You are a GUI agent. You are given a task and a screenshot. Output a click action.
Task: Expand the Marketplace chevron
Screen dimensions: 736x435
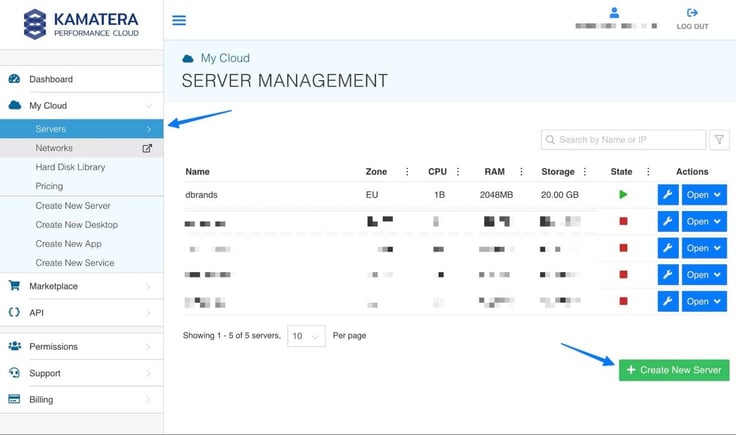tap(148, 286)
